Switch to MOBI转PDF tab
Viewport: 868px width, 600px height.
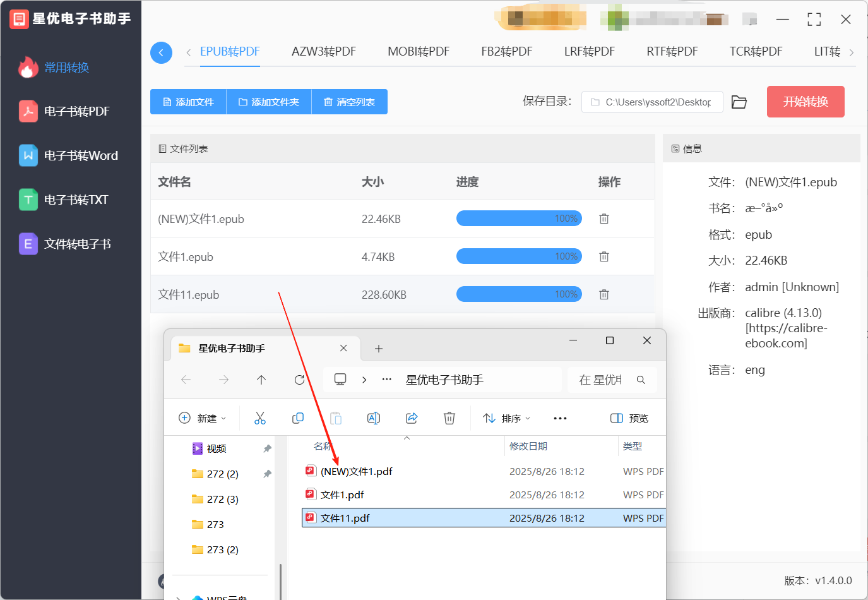pos(419,52)
